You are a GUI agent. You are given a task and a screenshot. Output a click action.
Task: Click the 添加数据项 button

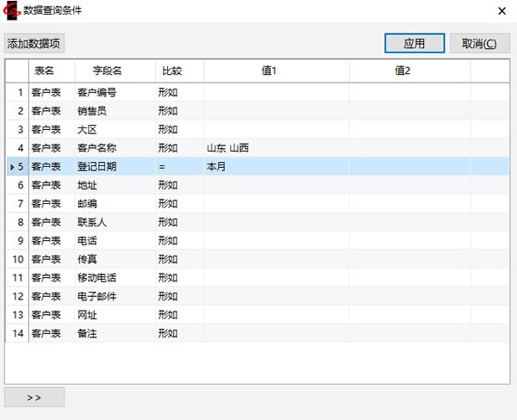pos(34,43)
